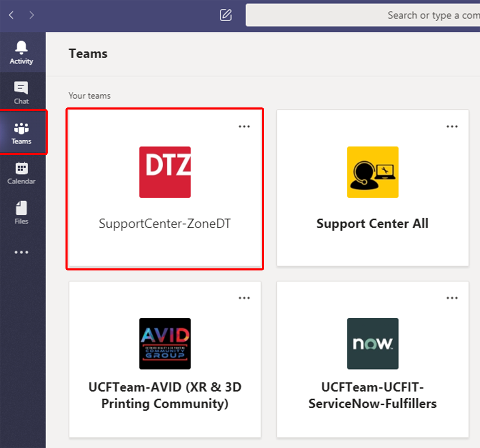
Task: Click the 'Your teams' section label
Action: coord(90,95)
